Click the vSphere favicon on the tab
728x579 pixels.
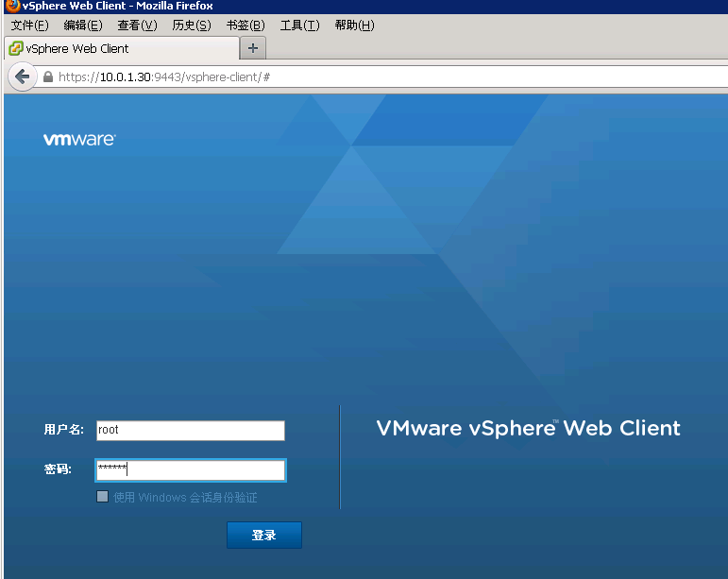(x=16, y=48)
